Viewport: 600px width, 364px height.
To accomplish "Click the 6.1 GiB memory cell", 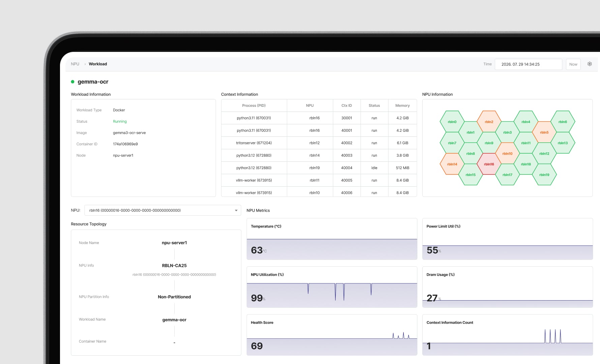I will 402,143.
